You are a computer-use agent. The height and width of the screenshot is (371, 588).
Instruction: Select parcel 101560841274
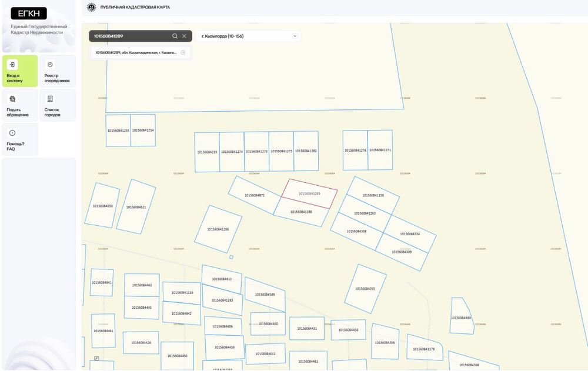[232, 152]
